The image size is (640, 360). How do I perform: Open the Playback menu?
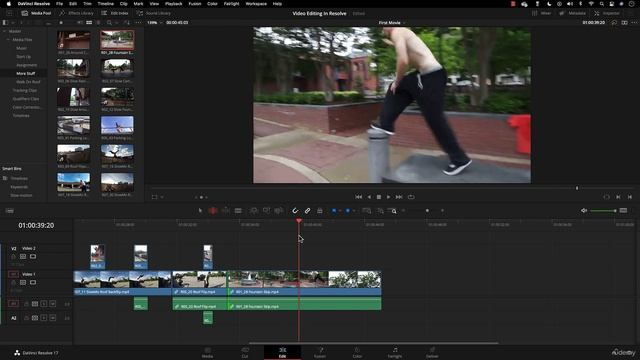pos(173,4)
